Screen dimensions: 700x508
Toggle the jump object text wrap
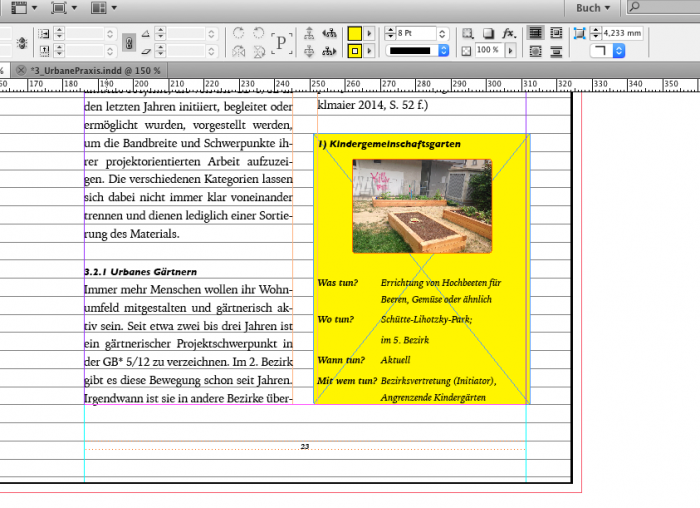(x=556, y=51)
